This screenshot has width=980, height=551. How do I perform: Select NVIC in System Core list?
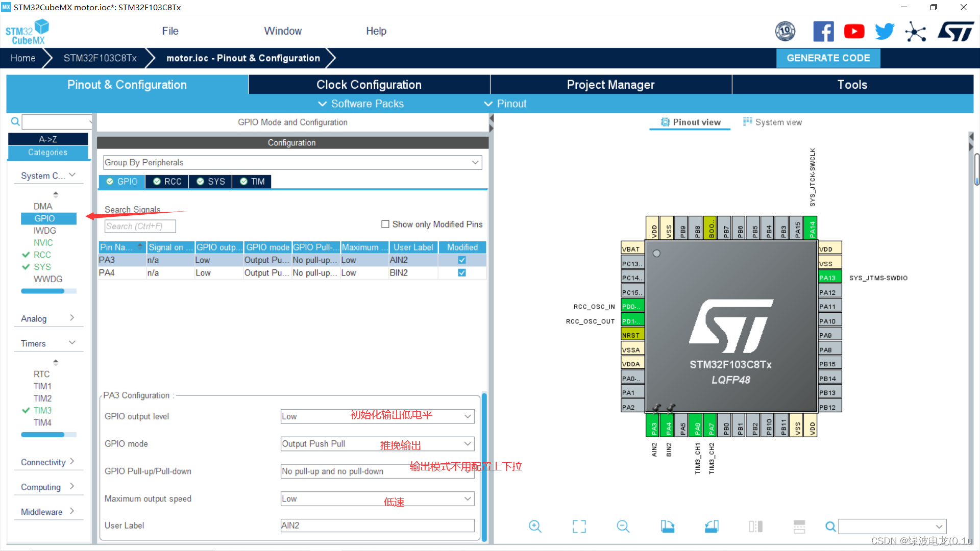(x=43, y=243)
